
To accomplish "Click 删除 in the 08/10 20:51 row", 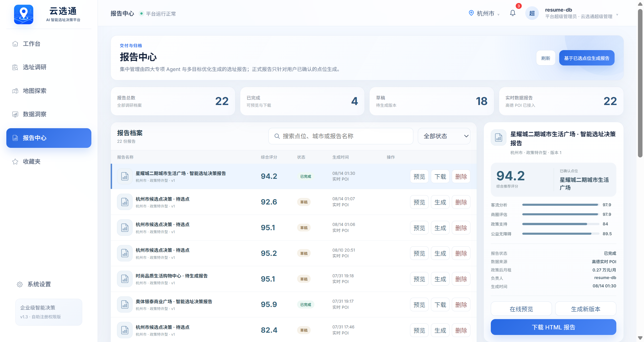I will point(461,253).
